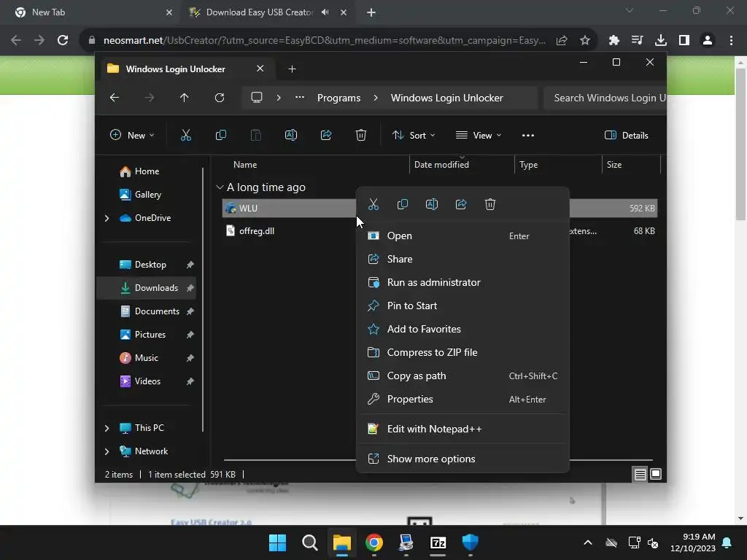Click Copy icon in Explorer toolbar
Image resolution: width=747 pixels, height=560 pixels.
pos(221,135)
